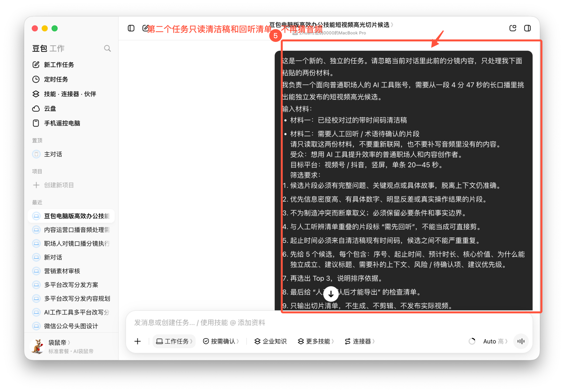Open the 袋鼠帝 account menu

point(59,343)
